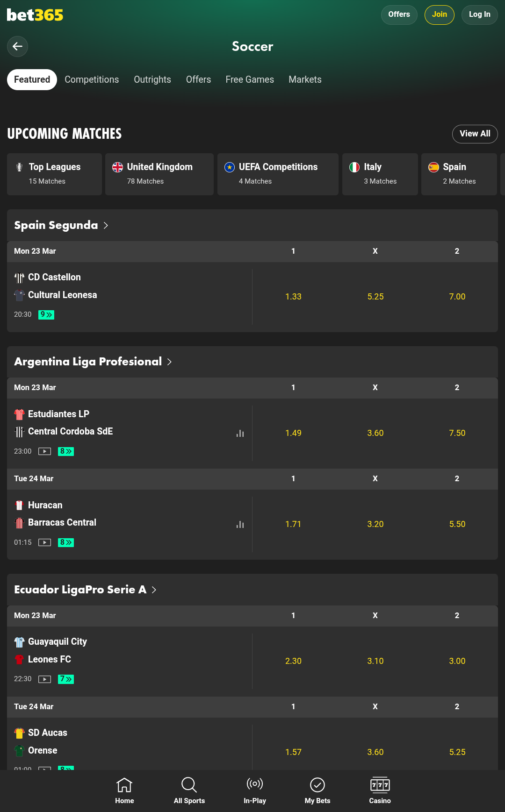View stats icon for Estudiantes LP match
Viewport: 505px width, 812px height.
tap(240, 434)
